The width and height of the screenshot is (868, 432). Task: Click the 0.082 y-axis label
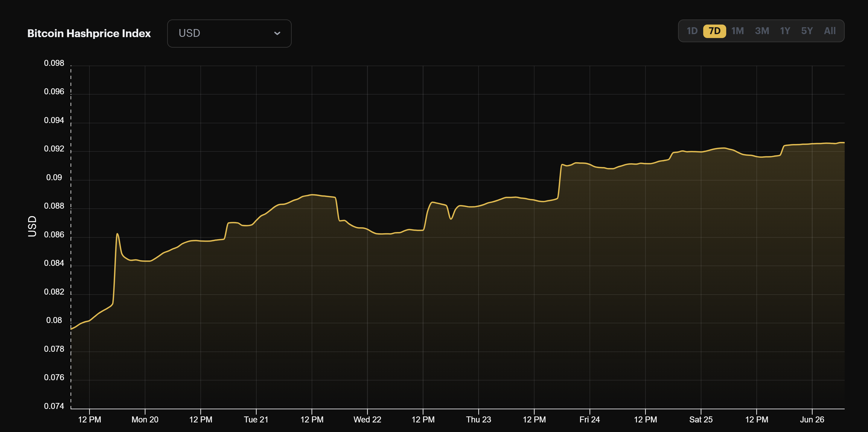tap(54, 292)
